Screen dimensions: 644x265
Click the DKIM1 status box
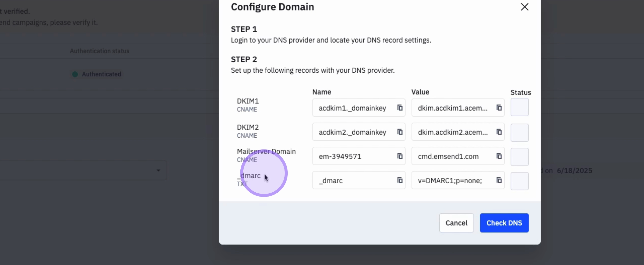519,107
